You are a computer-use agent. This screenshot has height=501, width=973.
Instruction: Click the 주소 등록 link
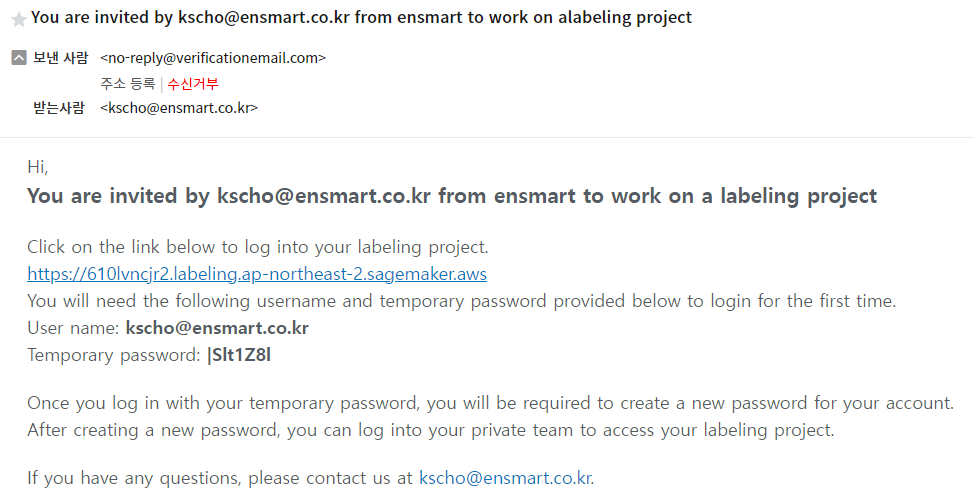127,83
